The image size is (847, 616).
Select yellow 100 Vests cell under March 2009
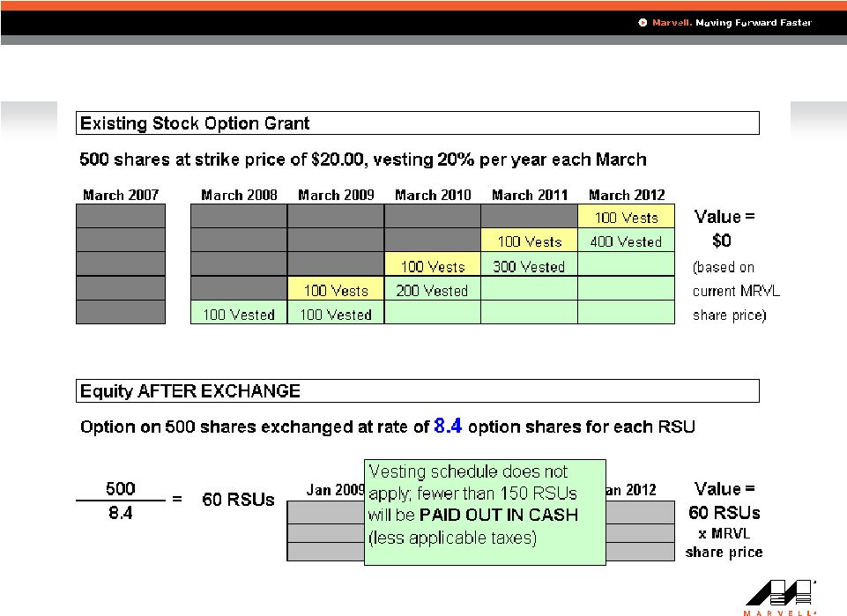pos(336,290)
